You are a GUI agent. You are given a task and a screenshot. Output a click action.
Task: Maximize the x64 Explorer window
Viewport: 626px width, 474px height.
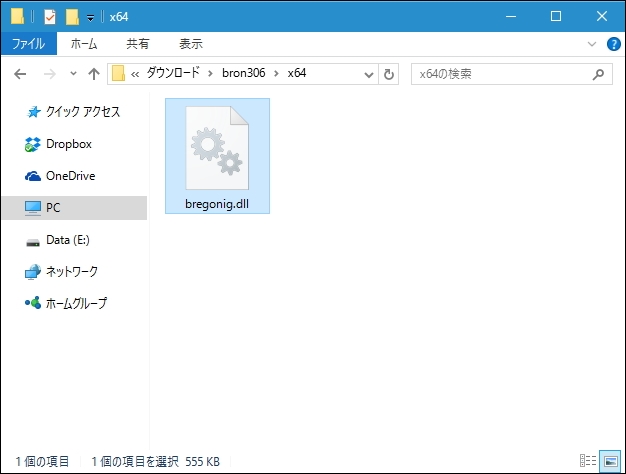click(x=556, y=16)
